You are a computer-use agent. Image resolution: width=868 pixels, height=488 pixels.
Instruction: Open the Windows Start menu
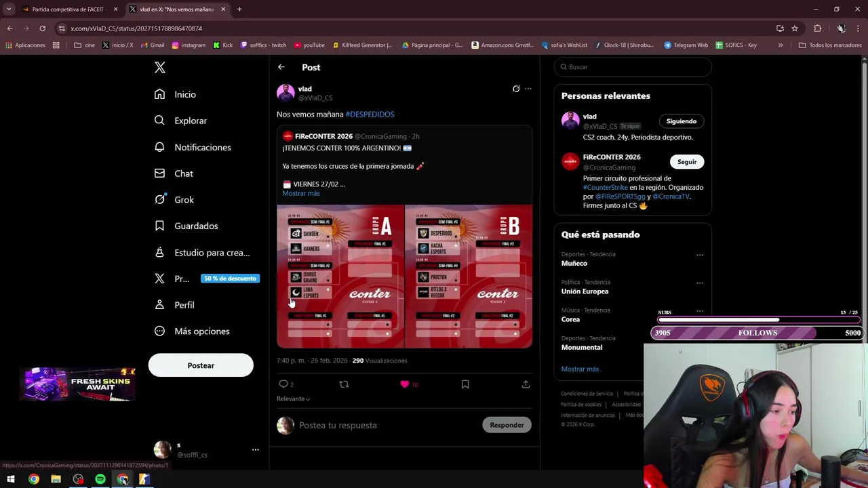11,479
